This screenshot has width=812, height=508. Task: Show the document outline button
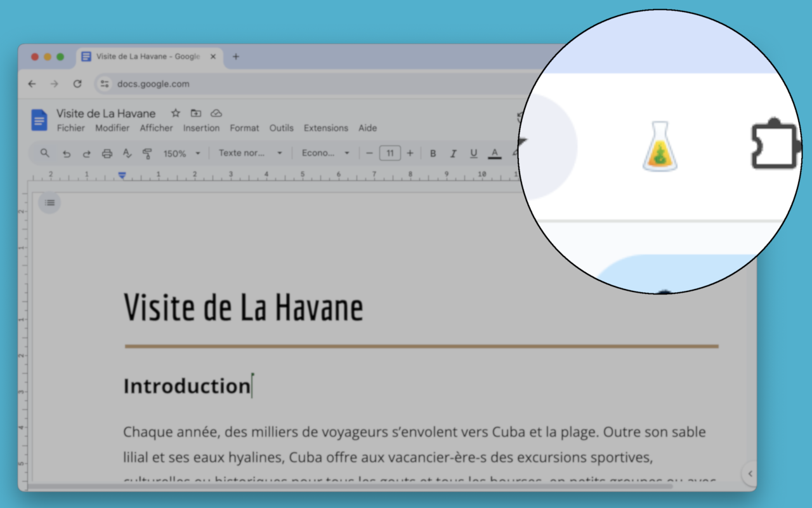[49, 203]
